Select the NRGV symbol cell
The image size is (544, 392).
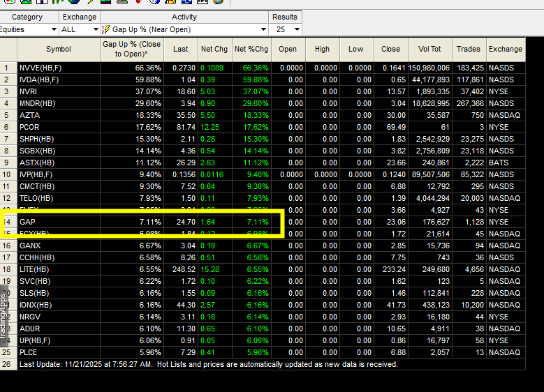coord(59,317)
